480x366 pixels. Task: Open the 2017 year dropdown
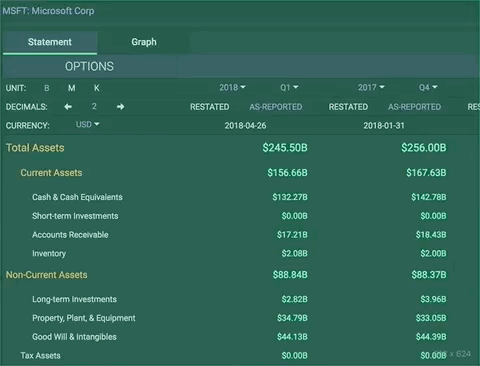tap(371, 87)
